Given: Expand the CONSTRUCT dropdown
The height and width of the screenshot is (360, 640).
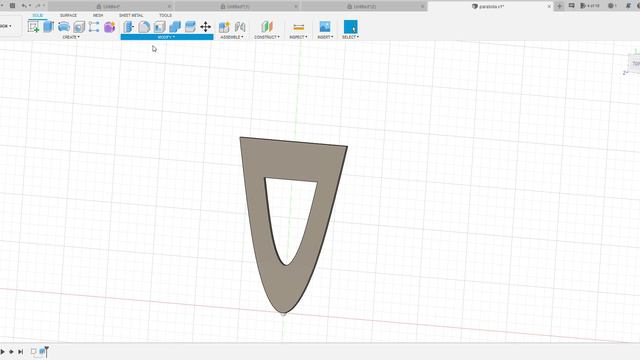Looking at the screenshot, I should click(x=267, y=37).
